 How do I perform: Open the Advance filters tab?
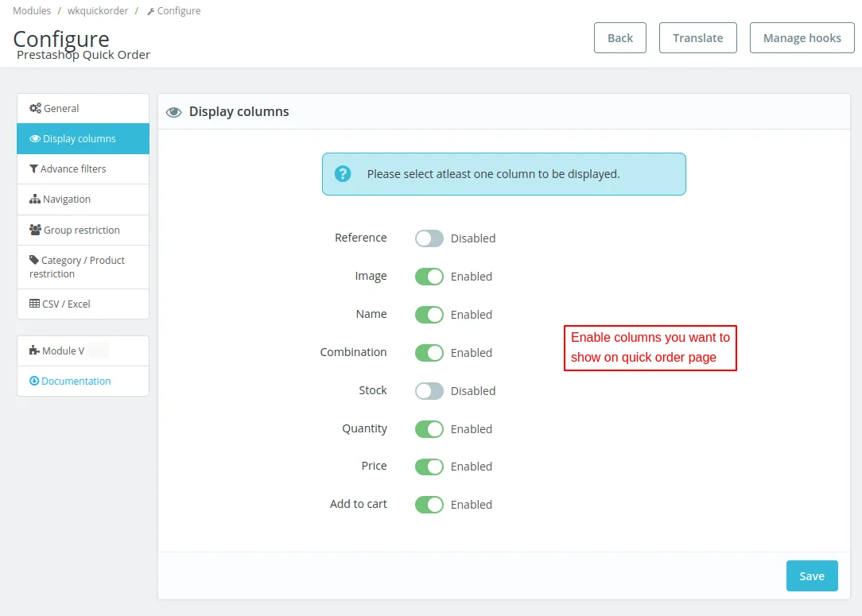83,169
